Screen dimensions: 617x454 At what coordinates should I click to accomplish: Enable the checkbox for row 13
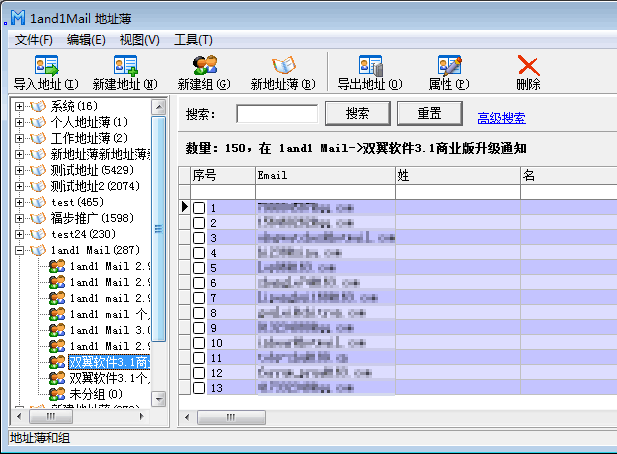click(x=199, y=388)
